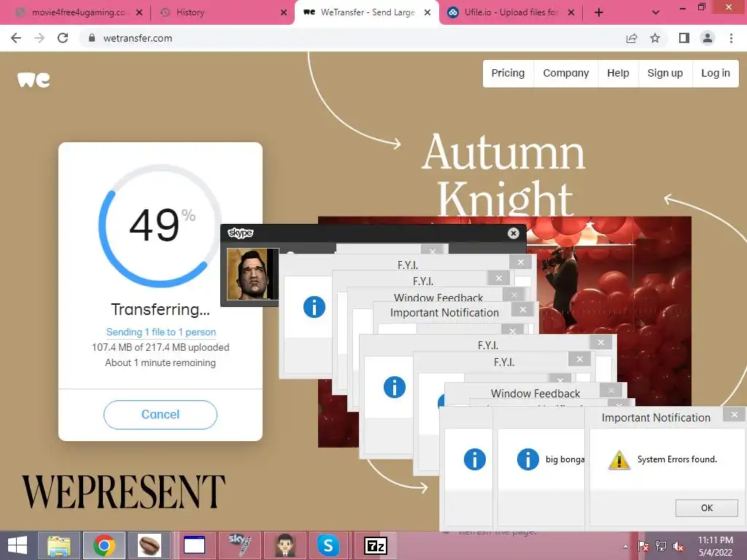The height and width of the screenshot is (560, 747).
Task: Cancel the file transfer
Action: point(160,414)
